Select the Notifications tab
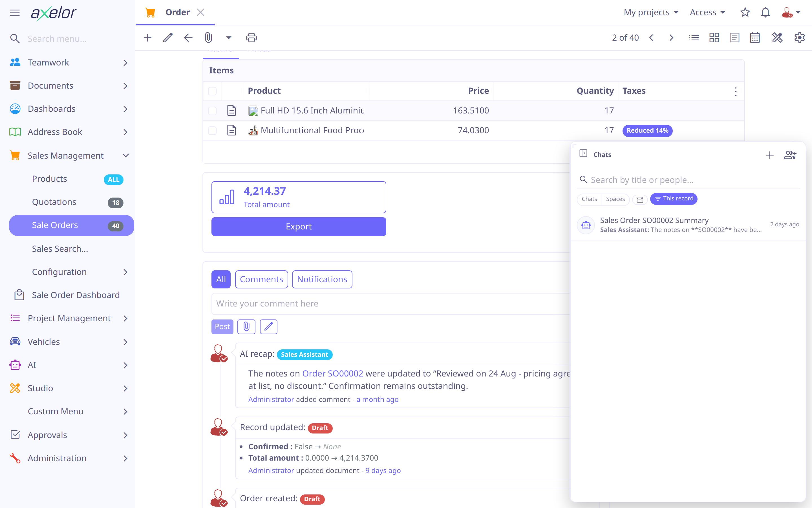 point(322,279)
